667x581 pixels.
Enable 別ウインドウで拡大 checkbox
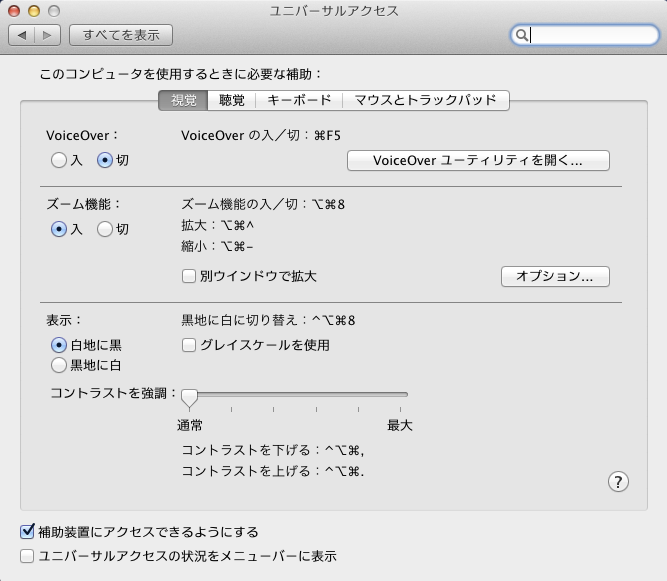(x=188, y=276)
